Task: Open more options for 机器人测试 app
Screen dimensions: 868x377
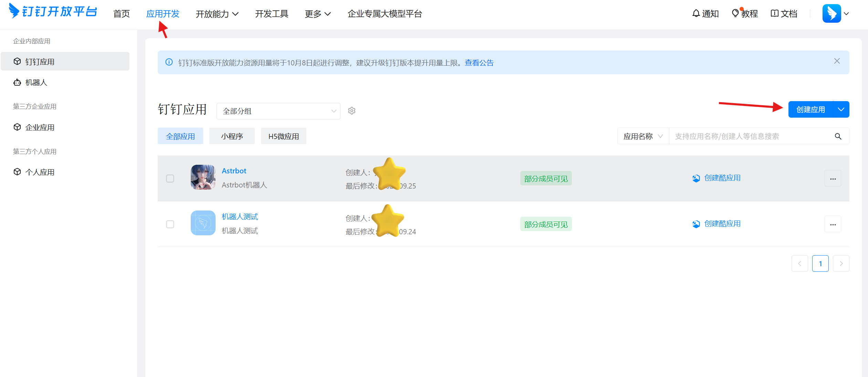Action: point(833,224)
